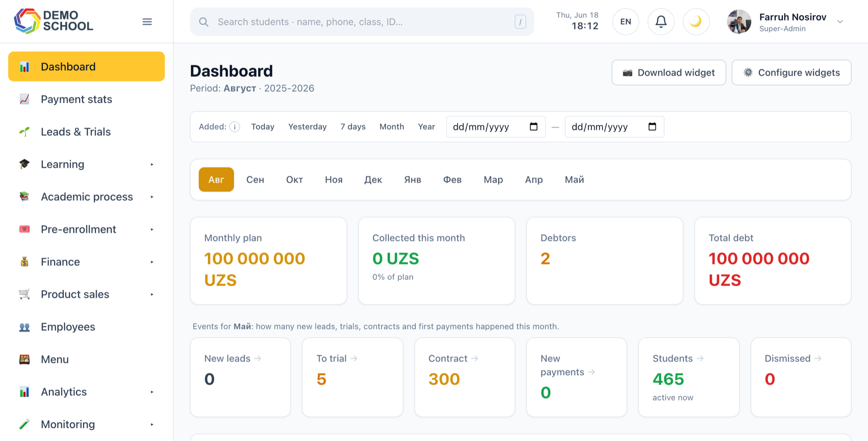Viewport: 868px width, 441px height.
Task: Open Farruh Nosirov profile dropdown chevron
Action: tap(840, 22)
